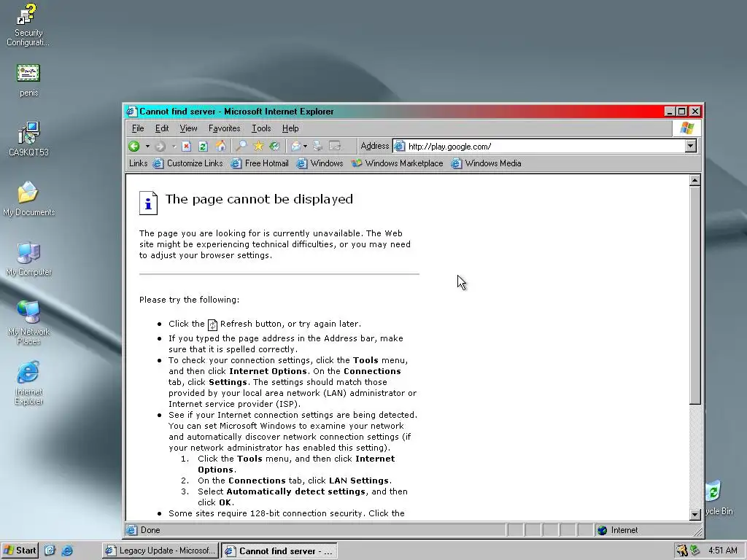
Task: Click the IE title bar icon
Action: 131,112
